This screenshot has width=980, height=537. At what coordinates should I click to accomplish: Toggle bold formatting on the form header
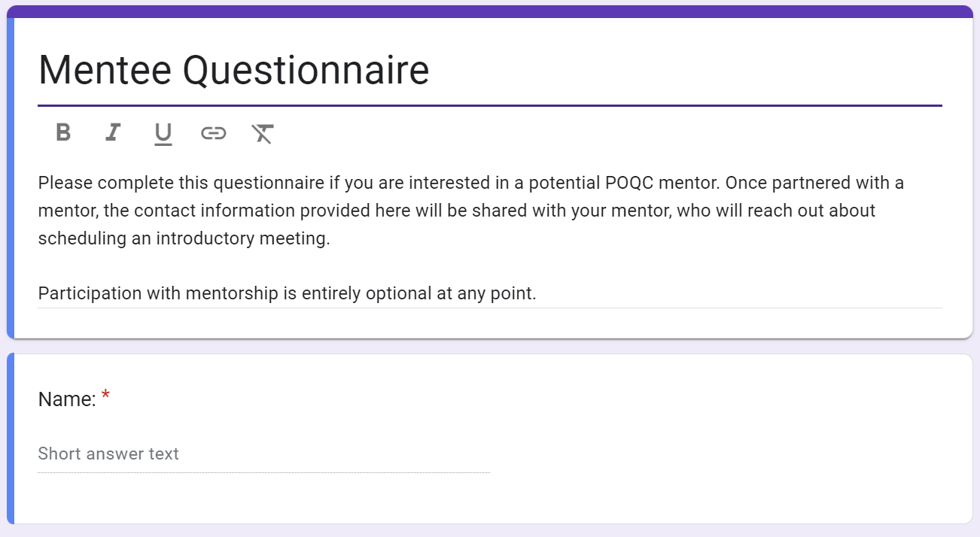[63, 133]
